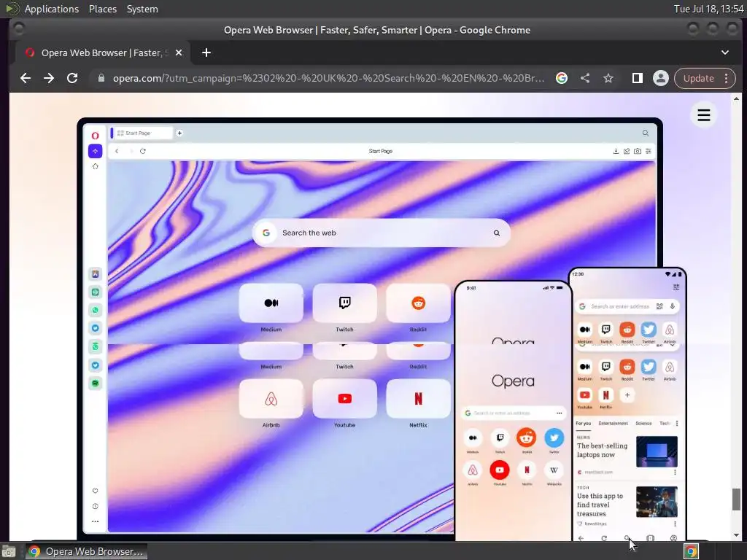The image size is (747, 560).
Task: Click the microphone icon in phone search bar
Action: (672, 306)
